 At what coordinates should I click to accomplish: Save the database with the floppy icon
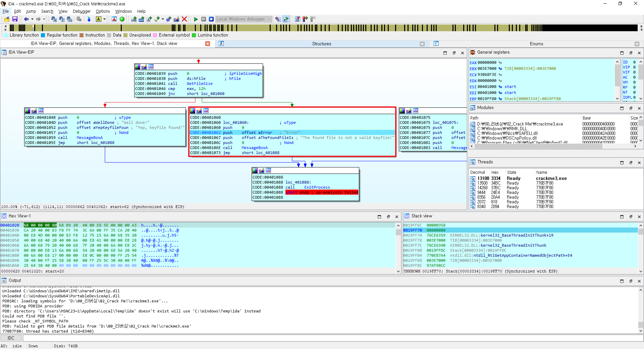point(15,19)
